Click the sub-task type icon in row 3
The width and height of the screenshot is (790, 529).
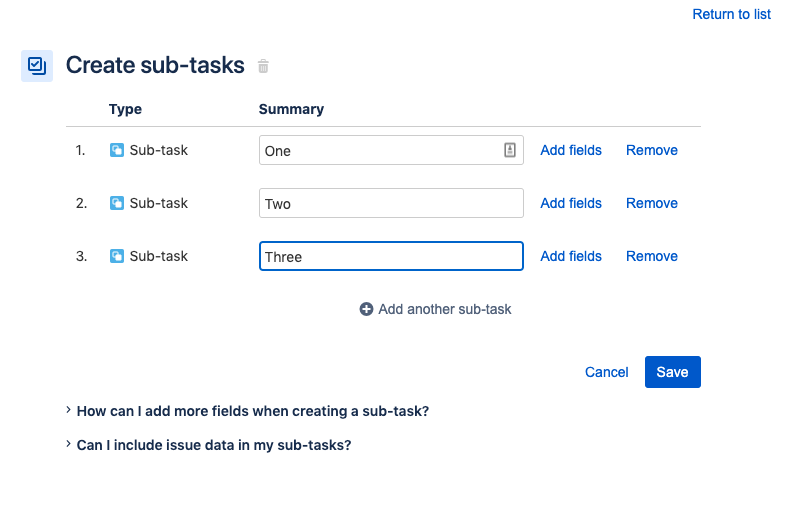[x=117, y=256]
